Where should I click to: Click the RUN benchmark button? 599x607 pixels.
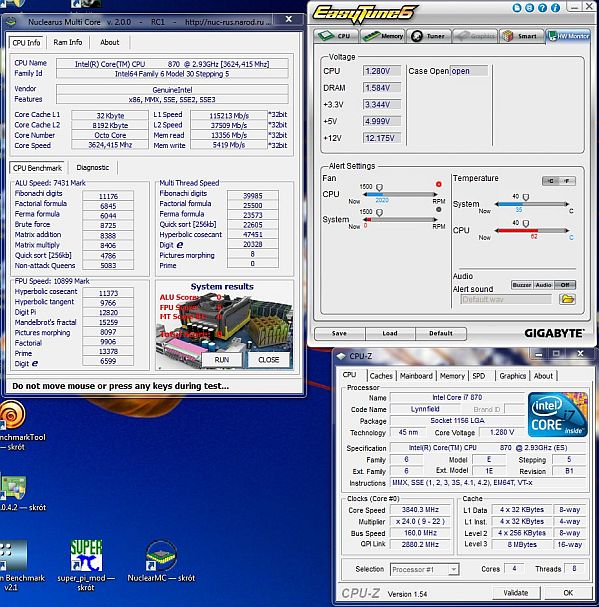pos(222,360)
